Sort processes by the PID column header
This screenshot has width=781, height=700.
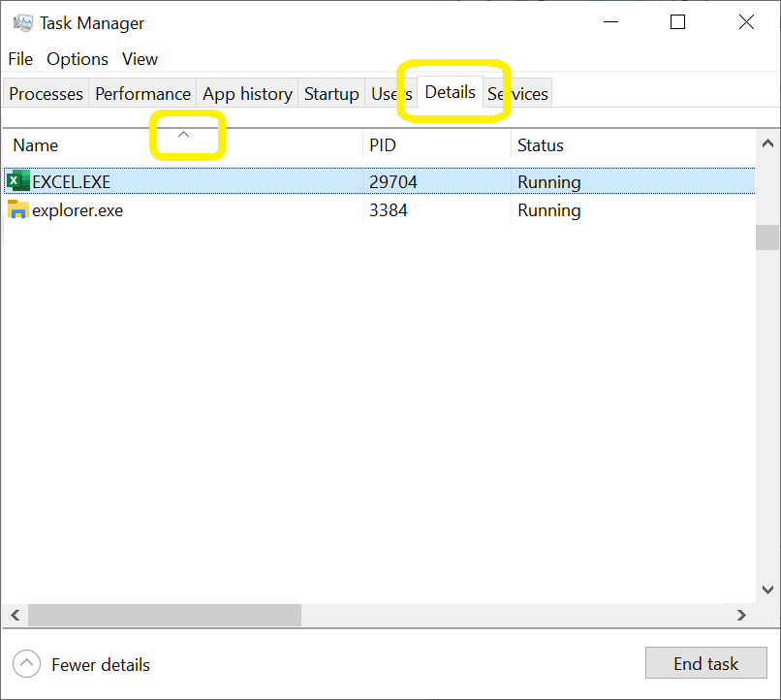point(383,145)
